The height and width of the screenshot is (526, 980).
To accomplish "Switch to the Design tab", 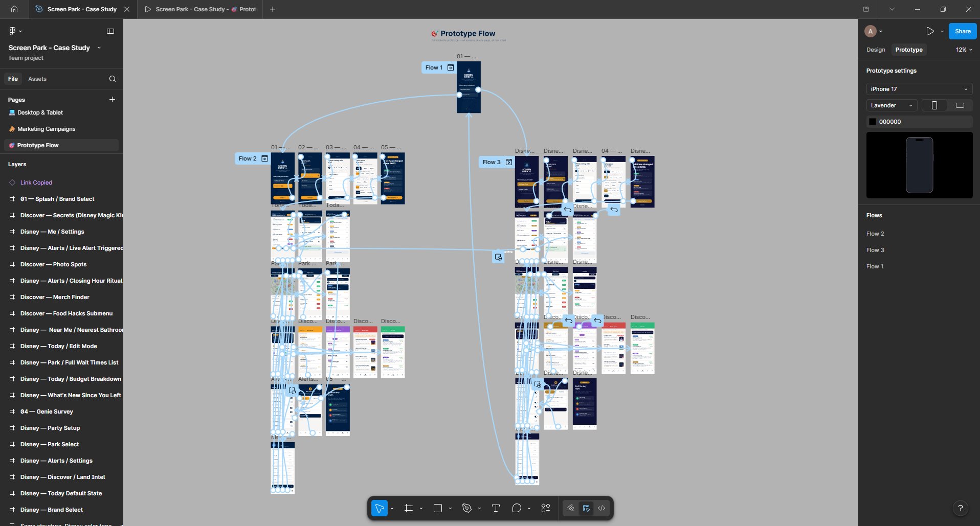I will 876,50.
